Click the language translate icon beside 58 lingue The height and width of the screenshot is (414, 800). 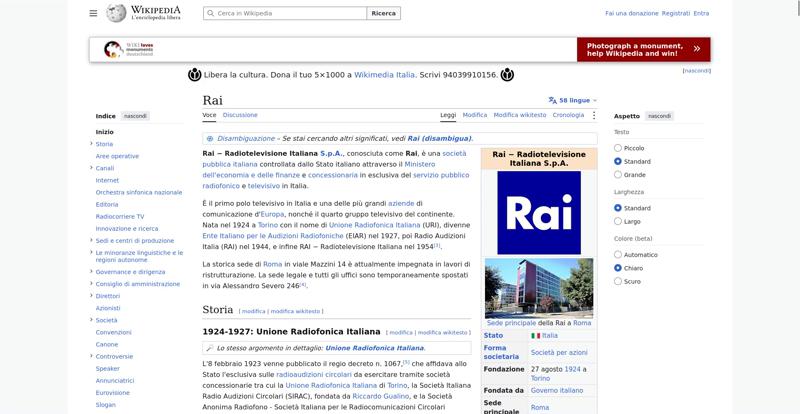point(553,101)
